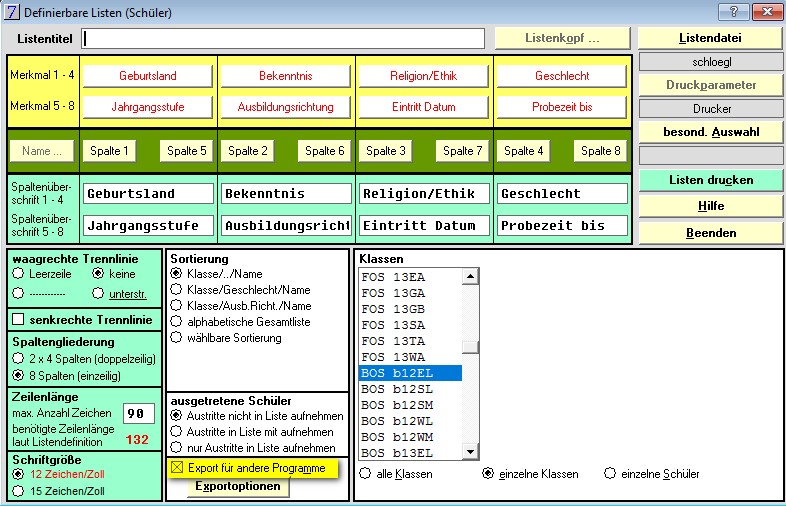Click the Probezeit bis Merkmal button
This screenshot has height=506, width=786.
pyautogui.click(x=561, y=107)
